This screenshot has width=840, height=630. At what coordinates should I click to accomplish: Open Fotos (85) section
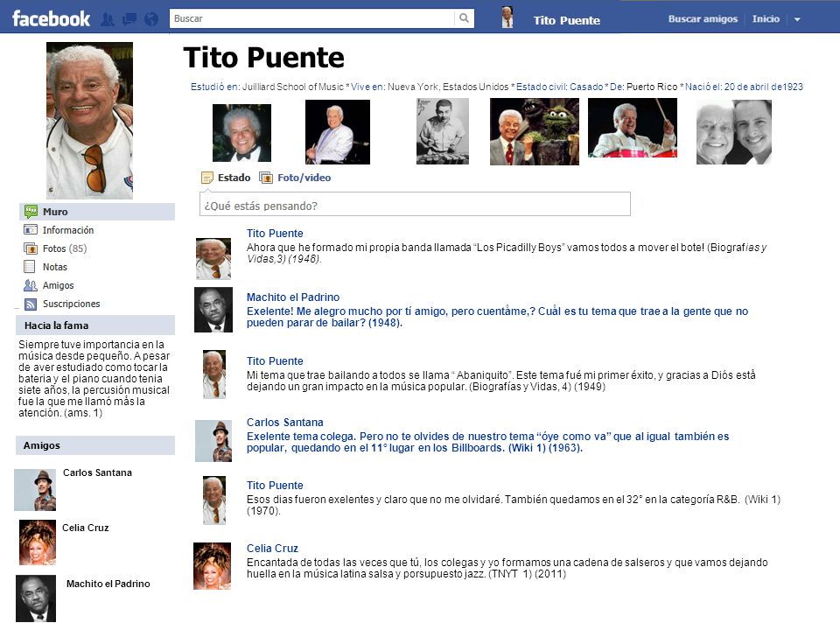(x=64, y=248)
